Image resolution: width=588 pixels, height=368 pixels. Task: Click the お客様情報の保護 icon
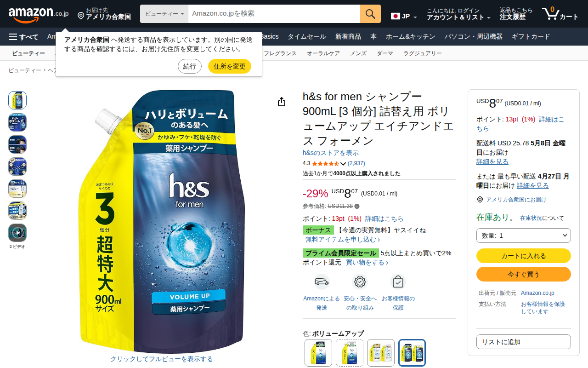point(398,282)
